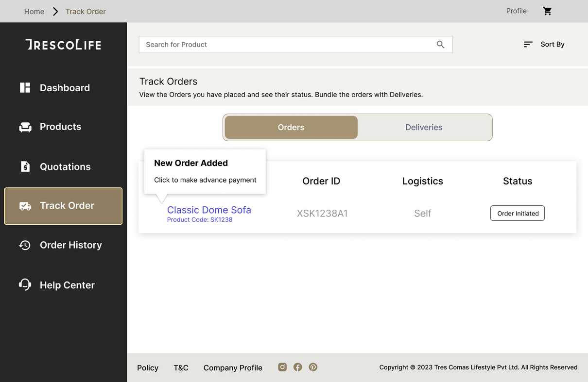Open the shopping cart icon
588x382 pixels.
(547, 11)
